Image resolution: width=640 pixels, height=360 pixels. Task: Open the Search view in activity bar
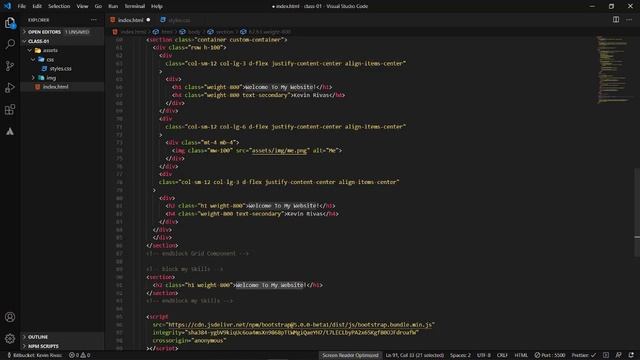tap(10, 44)
